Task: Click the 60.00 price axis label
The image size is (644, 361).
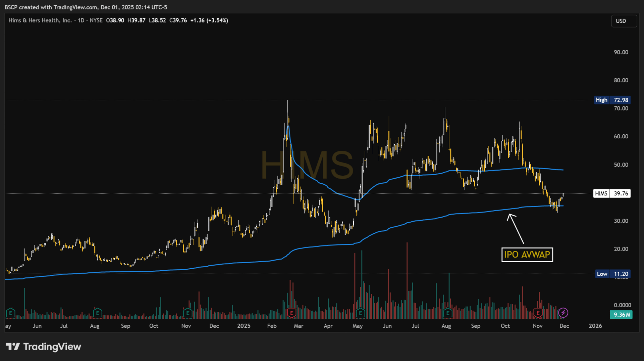Action: [x=621, y=137]
